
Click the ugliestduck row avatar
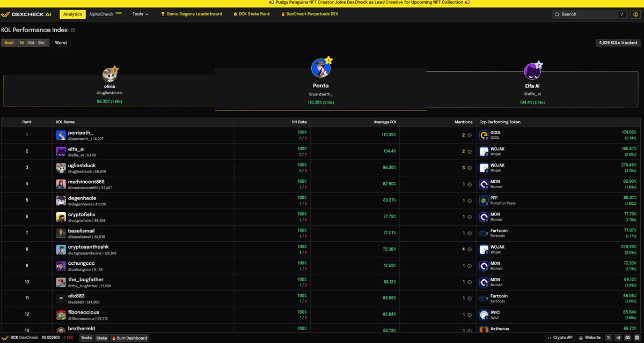coord(61,168)
